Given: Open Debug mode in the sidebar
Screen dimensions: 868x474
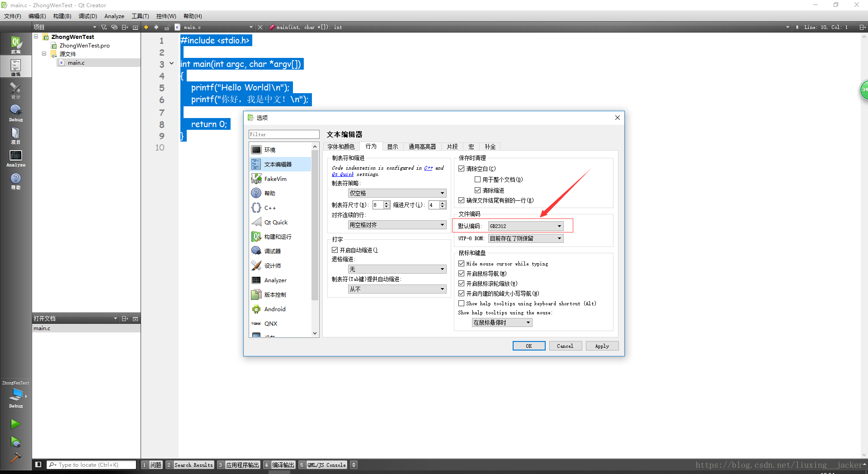Looking at the screenshot, I should (x=16, y=113).
